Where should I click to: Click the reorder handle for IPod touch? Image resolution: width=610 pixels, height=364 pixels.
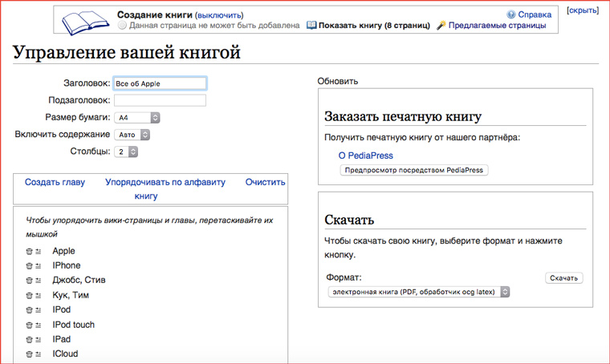(x=39, y=325)
